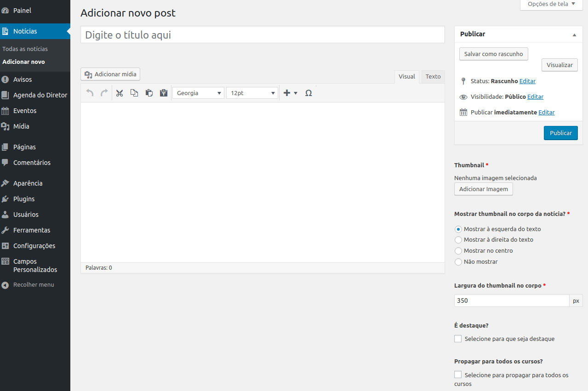Open 'Todas as notícias' submenu item
This screenshot has width=588, height=391.
[x=25, y=49]
